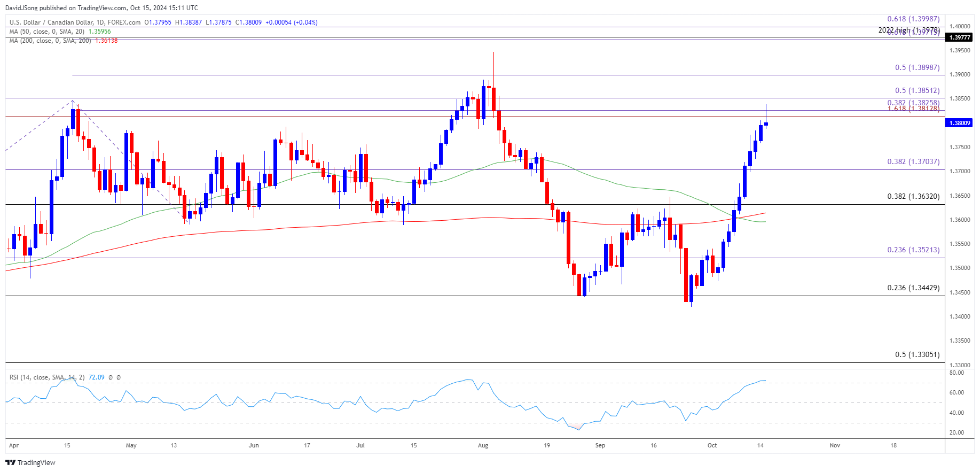This screenshot has height=472, width=980.
Task: Click the black 0.382 (1.36320) level label
Action: click(913, 196)
